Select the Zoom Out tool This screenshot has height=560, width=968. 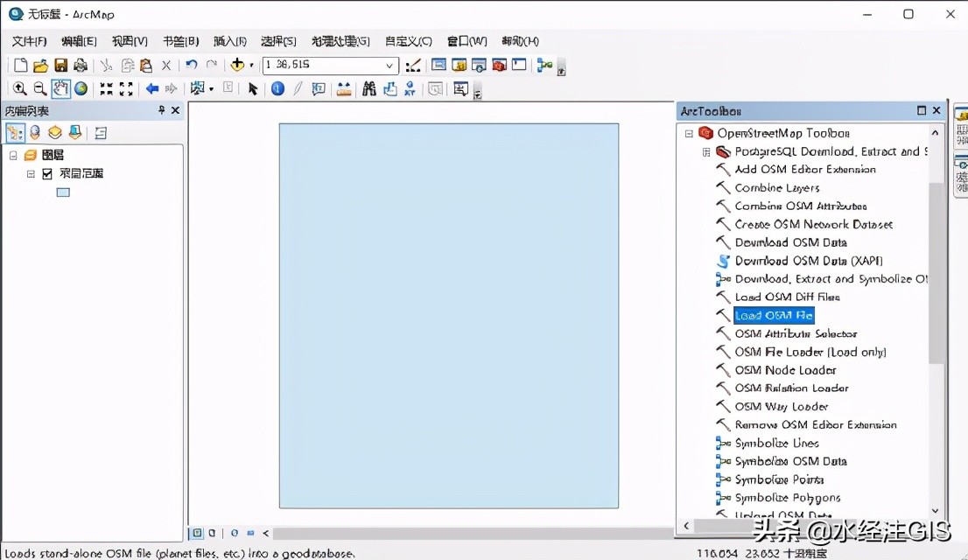click(x=39, y=89)
